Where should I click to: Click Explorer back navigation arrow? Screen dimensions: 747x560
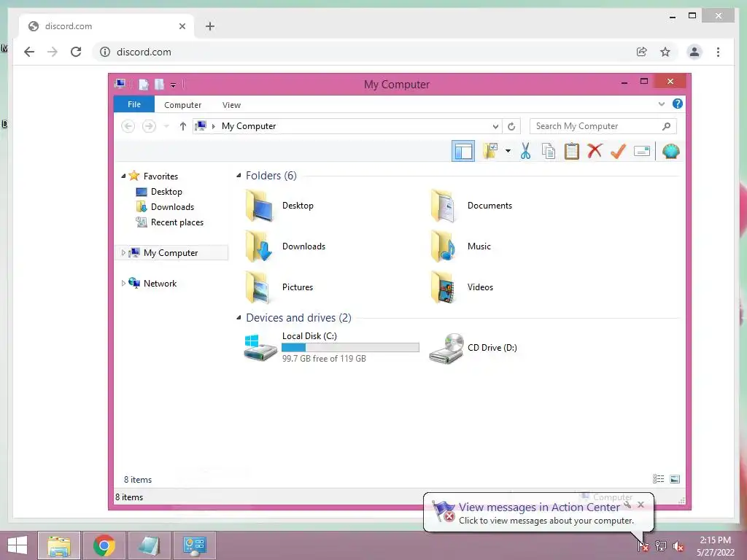coord(128,126)
